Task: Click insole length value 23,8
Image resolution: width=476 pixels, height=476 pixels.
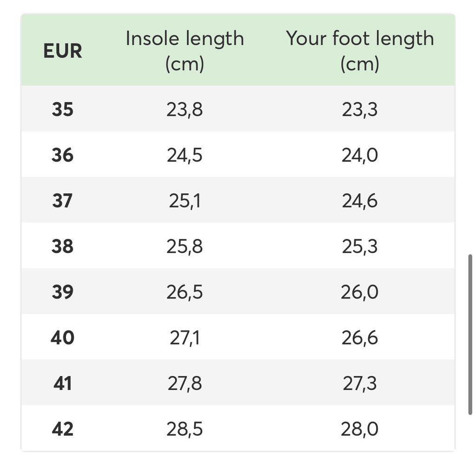Action: point(185,110)
